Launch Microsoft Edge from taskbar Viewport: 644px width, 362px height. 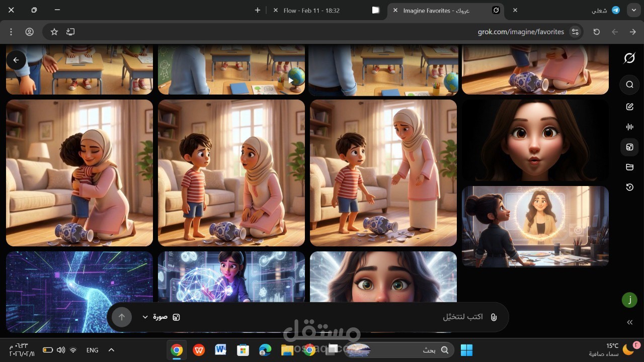pos(265,350)
